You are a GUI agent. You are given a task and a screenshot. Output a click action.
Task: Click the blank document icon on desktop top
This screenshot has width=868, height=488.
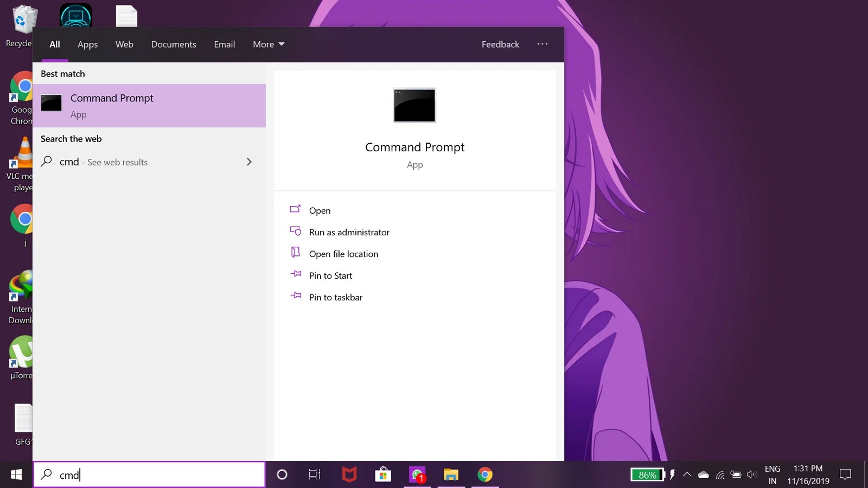(126, 16)
